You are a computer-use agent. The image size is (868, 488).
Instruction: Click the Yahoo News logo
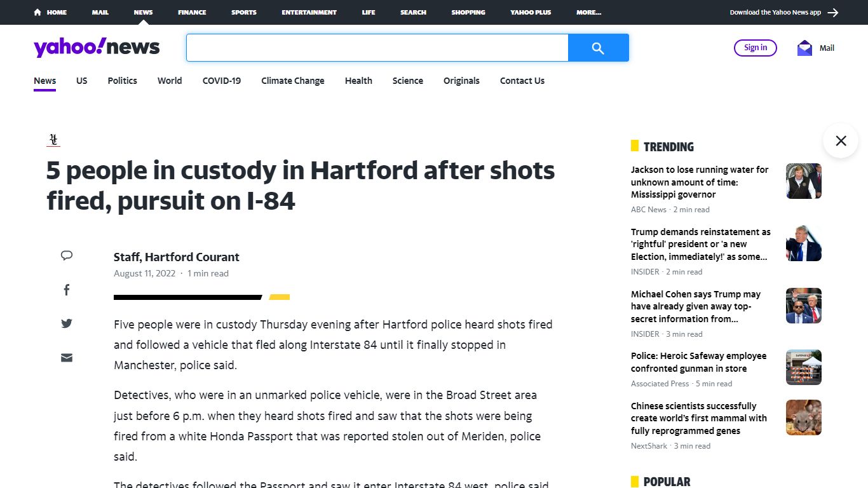(x=97, y=48)
